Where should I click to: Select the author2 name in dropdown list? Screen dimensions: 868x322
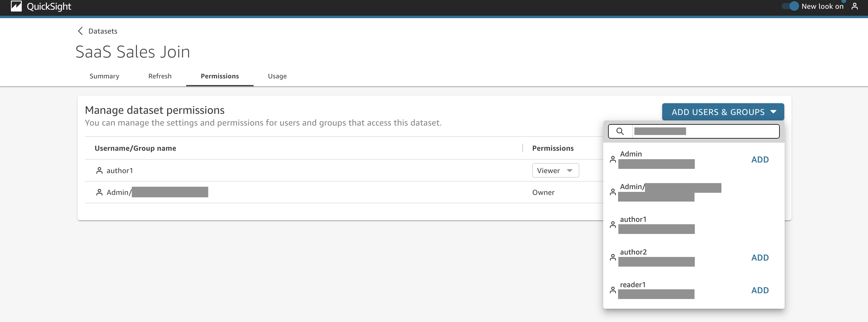point(633,252)
